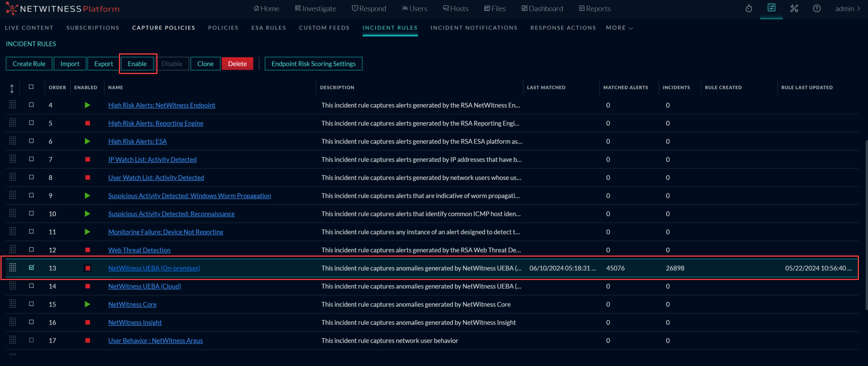The height and width of the screenshot is (366, 868).
Task: Click the Import button
Action: [70, 64]
